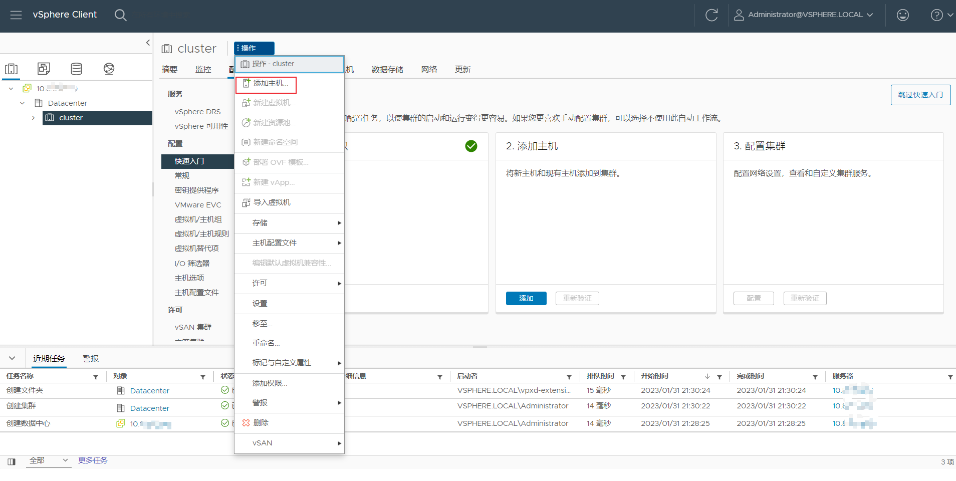The height and width of the screenshot is (481, 956).
Task: Open the 网络 networks tab
Action: tap(429, 69)
